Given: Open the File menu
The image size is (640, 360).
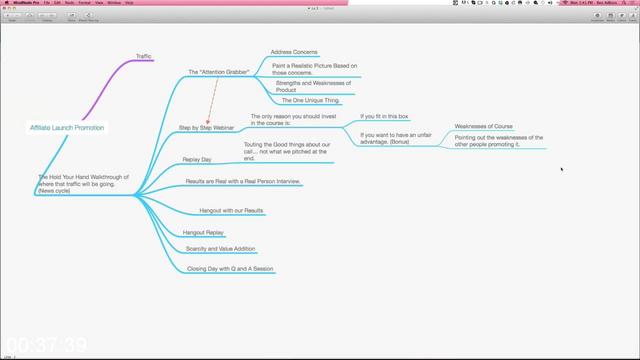Looking at the screenshot, I should (47, 2).
